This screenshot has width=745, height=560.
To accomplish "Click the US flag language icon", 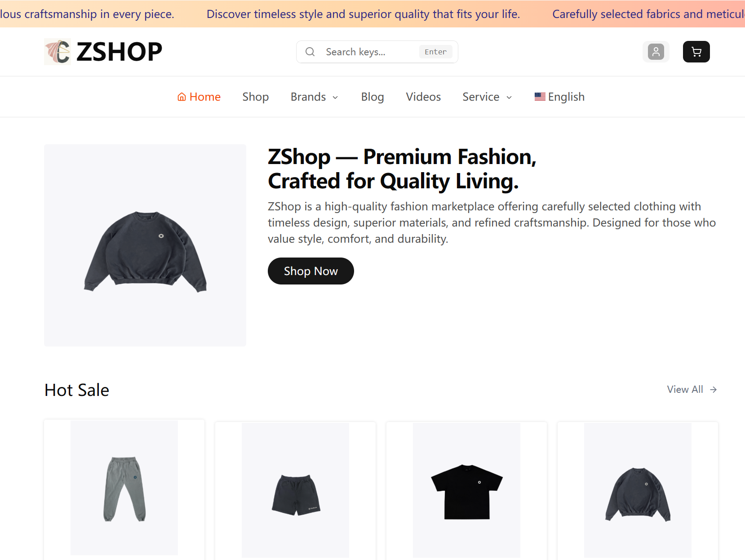I will 540,97.
